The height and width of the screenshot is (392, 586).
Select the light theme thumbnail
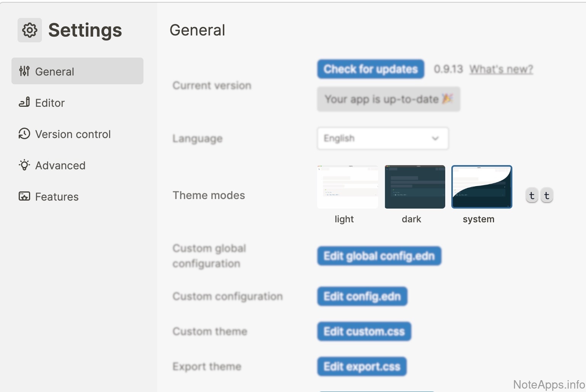(x=347, y=187)
